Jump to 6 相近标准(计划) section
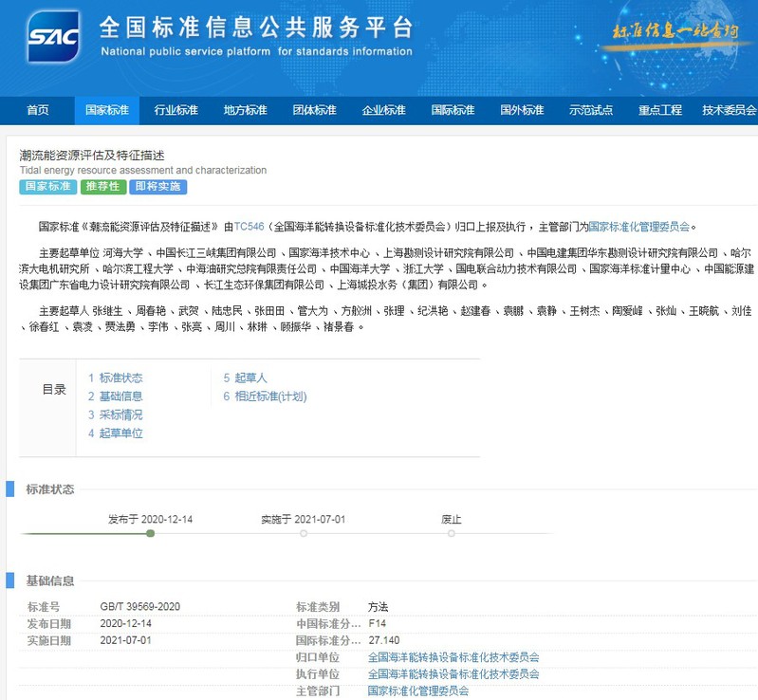This screenshot has height=700, width=758. [265, 396]
